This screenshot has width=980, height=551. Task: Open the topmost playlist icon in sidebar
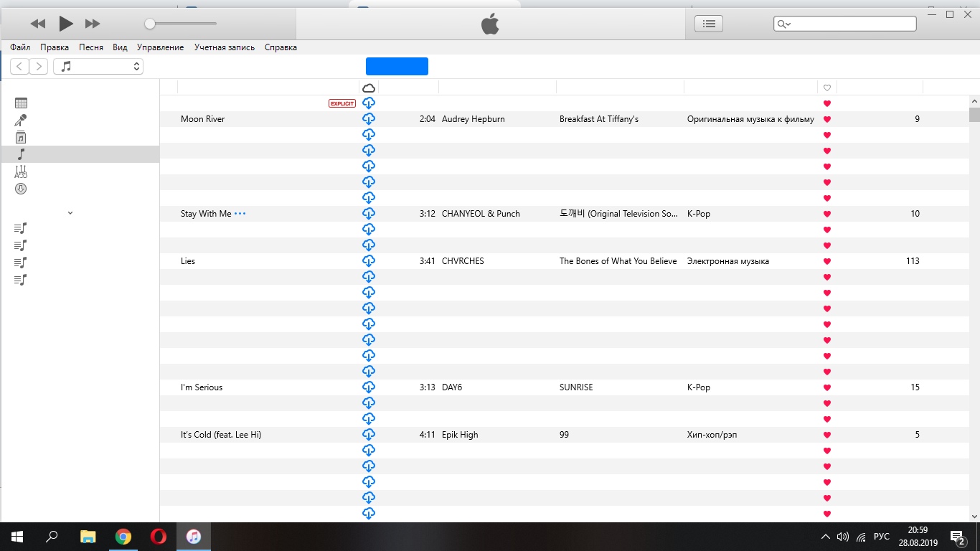pos(21,228)
